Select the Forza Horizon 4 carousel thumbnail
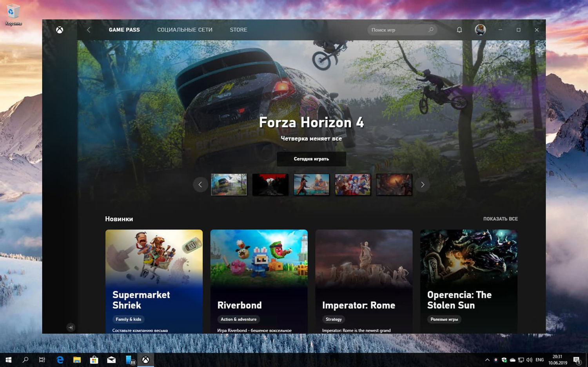This screenshot has height=367, width=588. click(229, 184)
